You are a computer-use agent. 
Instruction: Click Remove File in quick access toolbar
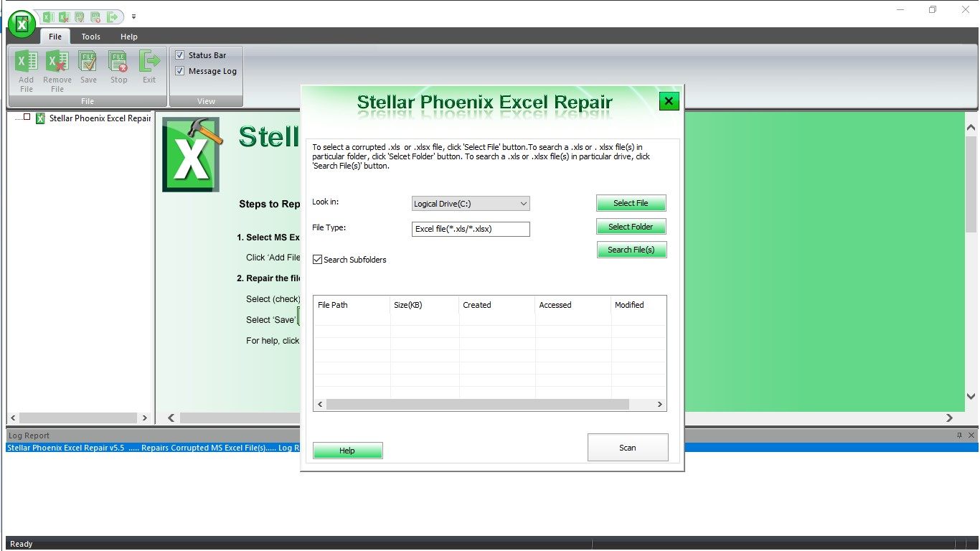click(x=64, y=17)
